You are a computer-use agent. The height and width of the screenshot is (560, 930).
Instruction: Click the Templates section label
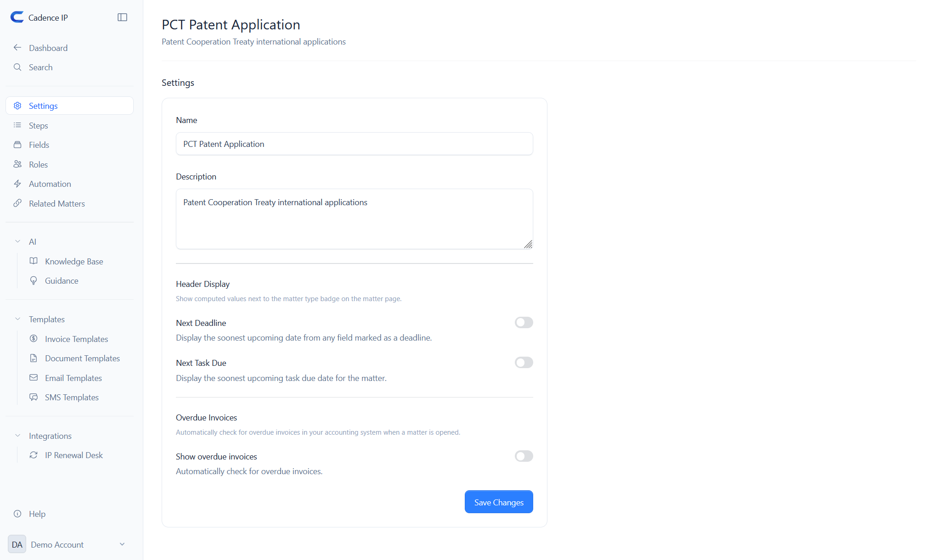[x=47, y=319]
